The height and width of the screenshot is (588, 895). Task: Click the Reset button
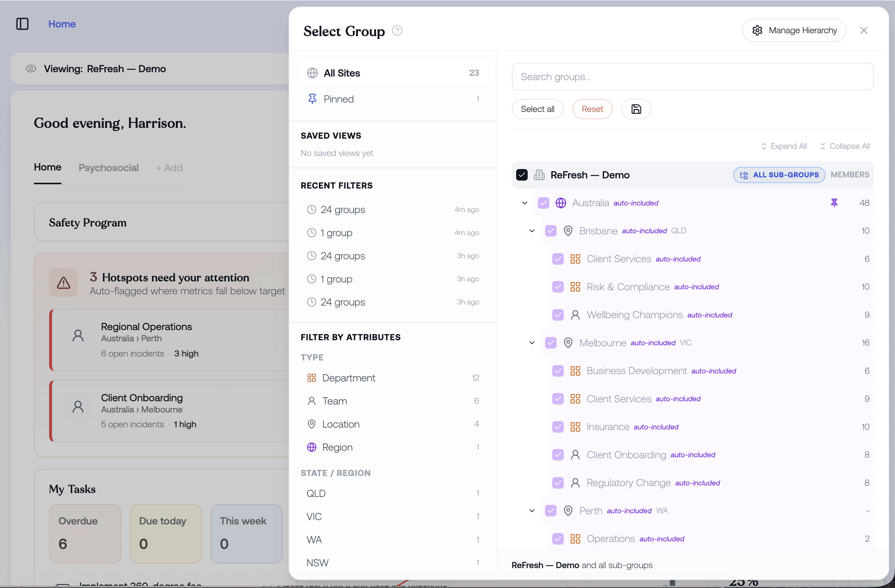(592, 109)
